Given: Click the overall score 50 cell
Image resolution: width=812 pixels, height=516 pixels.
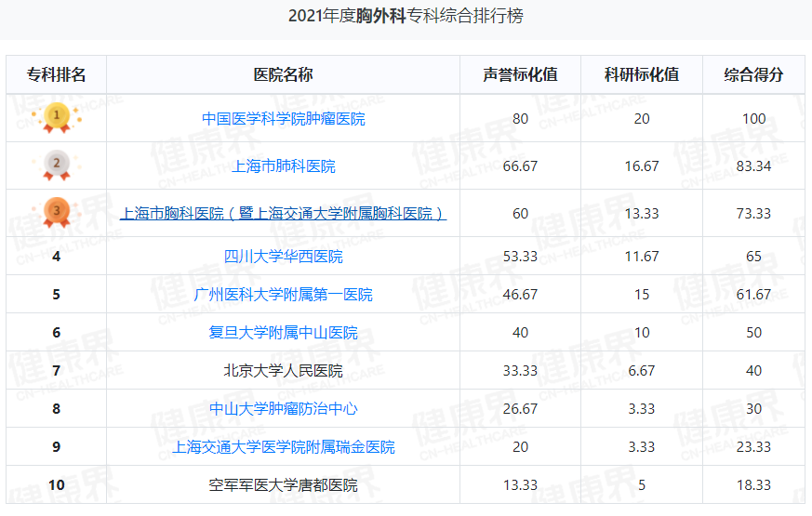Looking at the screenshot, I should pos(753,332).
